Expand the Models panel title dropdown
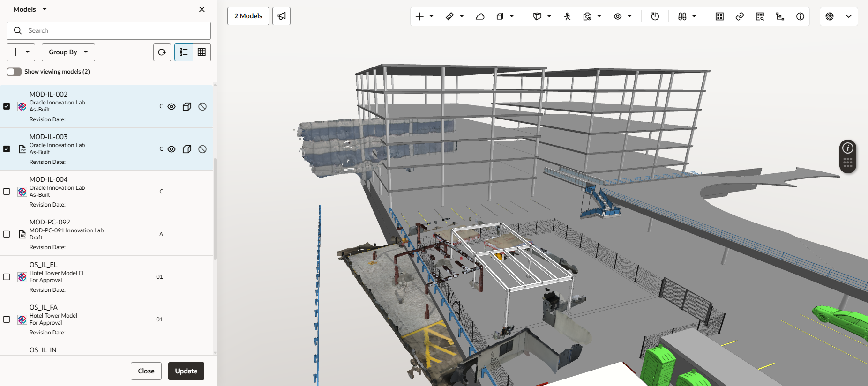 pos(45,9)
